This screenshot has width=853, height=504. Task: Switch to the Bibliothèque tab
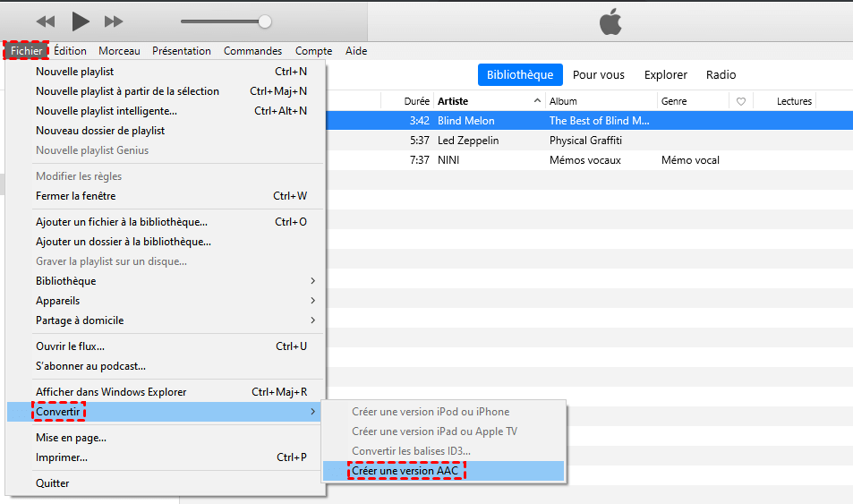tap(520, 74)
